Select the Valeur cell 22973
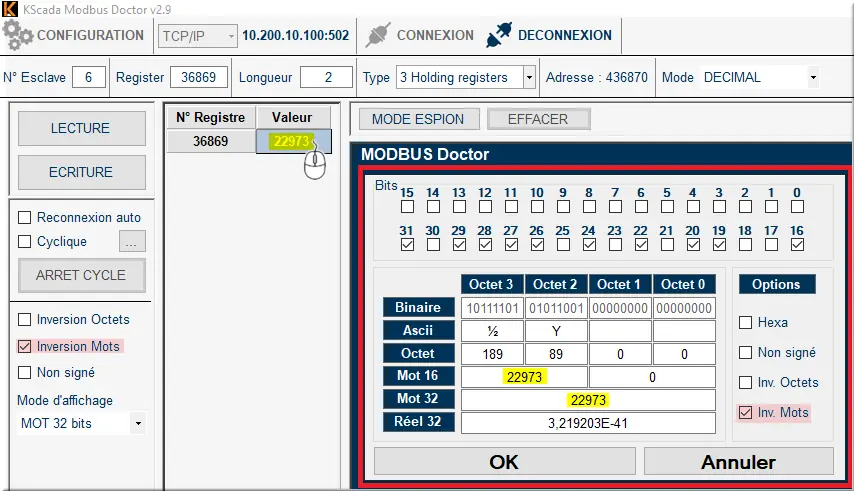The width and height of the screenshot is (854, 491). coord(294,142)
